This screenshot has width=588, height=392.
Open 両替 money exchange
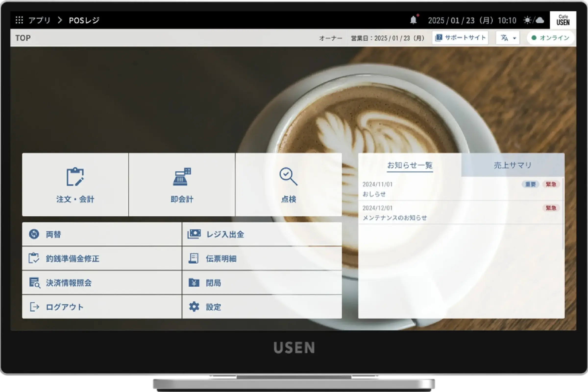pyautogui.click(x=102, y=234)
